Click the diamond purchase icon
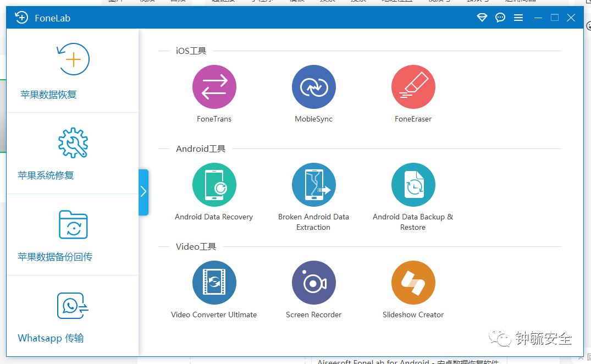The image size is (591, 364). [x=482, y=18]
